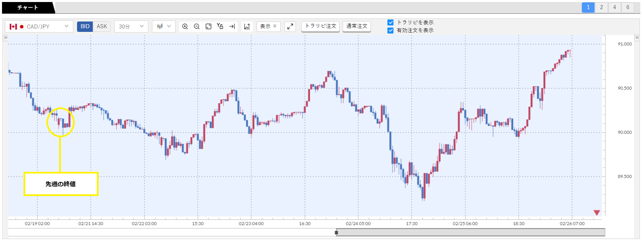Open the add indicator chart icon
This screenshot has width=644, height=242.
point(247,27)
